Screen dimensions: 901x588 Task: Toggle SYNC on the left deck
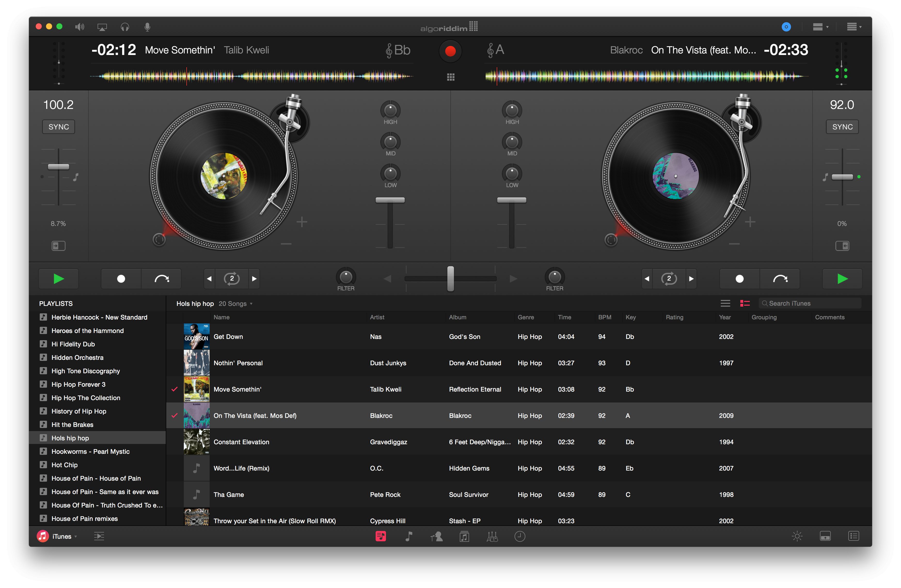tap(59, 127)
